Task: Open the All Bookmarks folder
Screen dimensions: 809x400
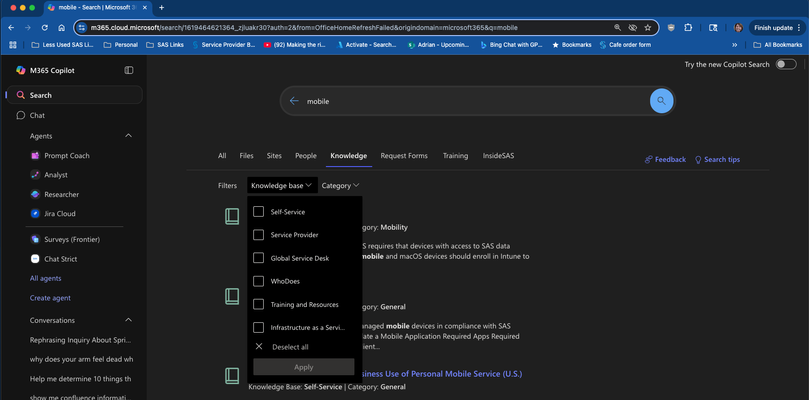Action: (778, 45)
